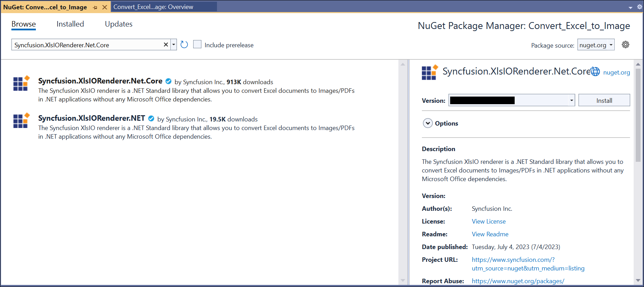Click the Install button
Viewport: 644px width, 287px height.
tap(604, 100)
